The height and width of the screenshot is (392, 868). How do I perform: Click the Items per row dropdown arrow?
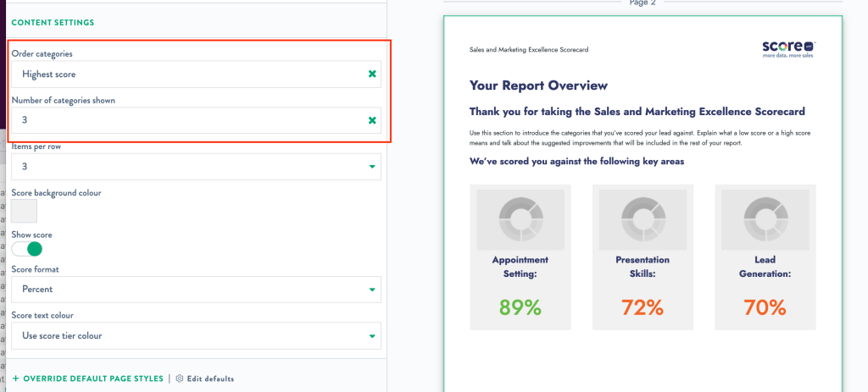coord(372,167)
